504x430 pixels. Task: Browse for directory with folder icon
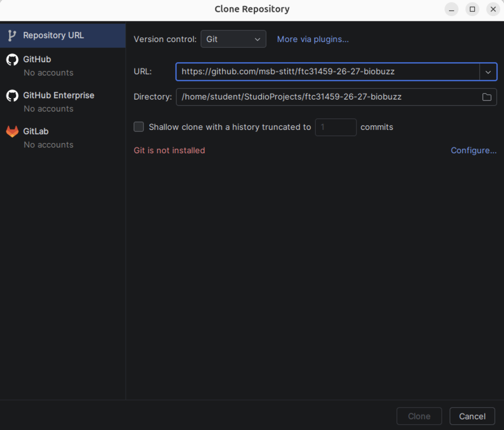(487, 97)
